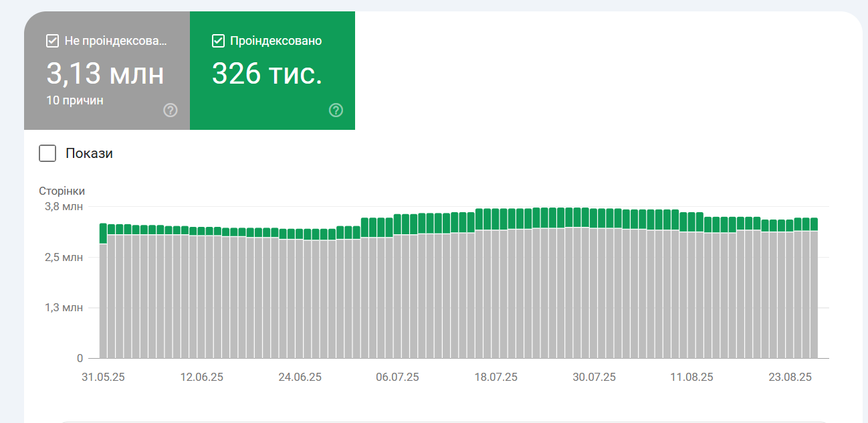Uncheck the Не проіндексовано checkbox
Screen dimensions: 868x423
[52, 41]
